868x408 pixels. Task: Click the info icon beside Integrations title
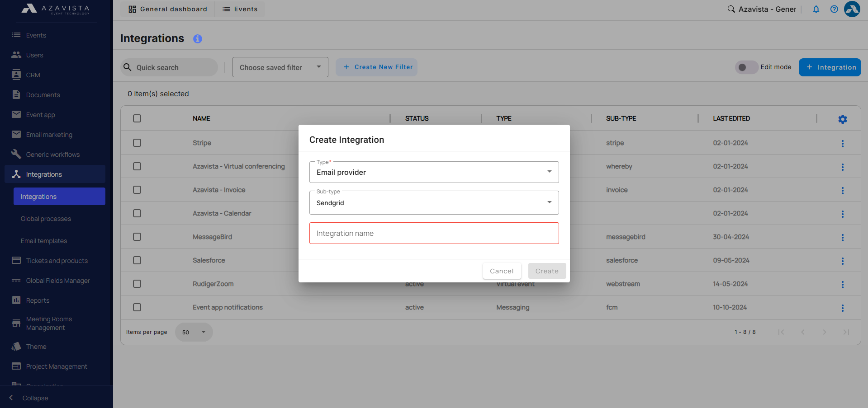[x=198, y=39]
